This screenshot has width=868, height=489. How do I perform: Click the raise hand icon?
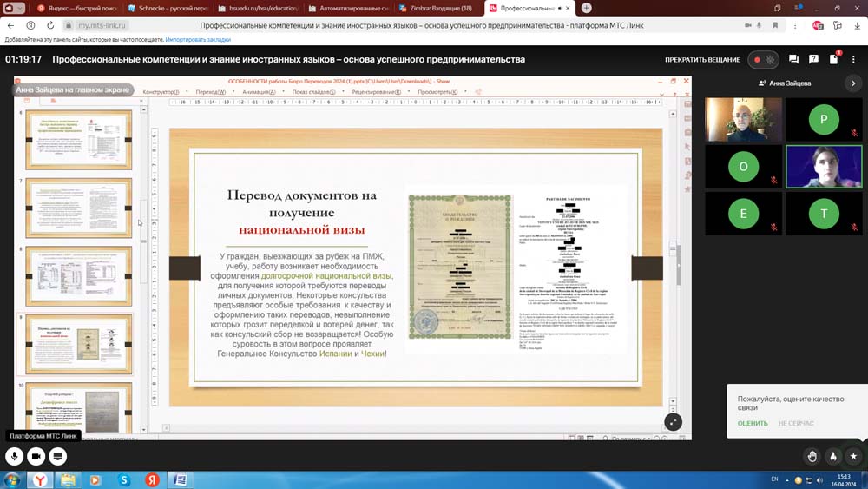pos(812,456)
